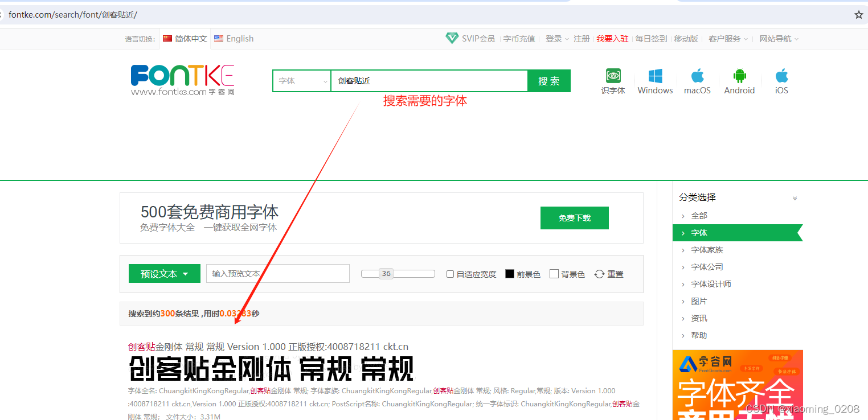The image size is (868, 420).
Task: Open the 字体 search type dropdown
Action: tap(302, 81)
